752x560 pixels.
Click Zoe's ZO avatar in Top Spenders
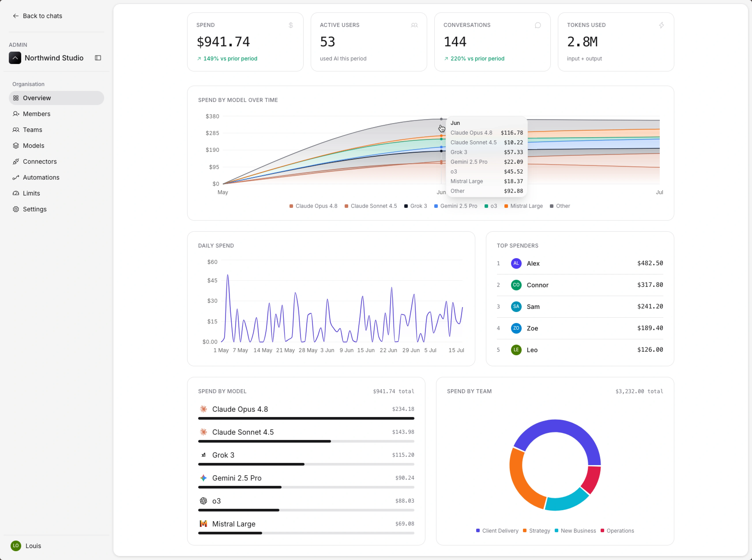pyautogui.click(x=516, y=329)
